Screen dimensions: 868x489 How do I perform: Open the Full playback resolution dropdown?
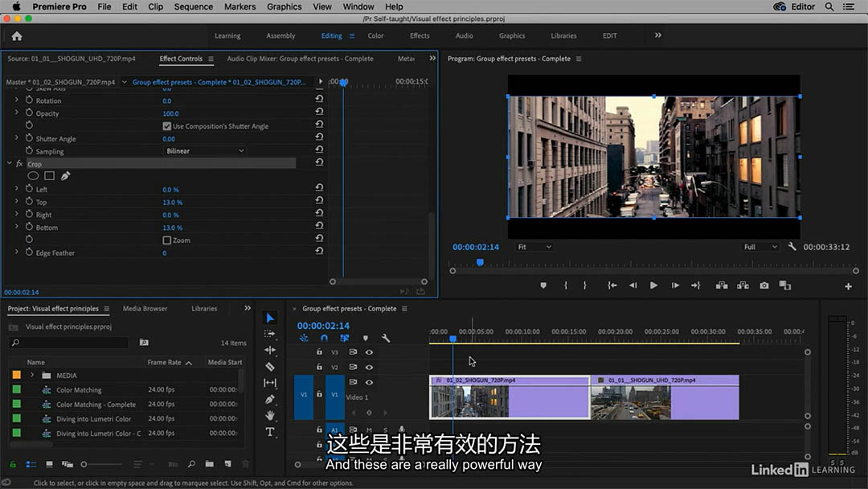[x=760, y=247]
